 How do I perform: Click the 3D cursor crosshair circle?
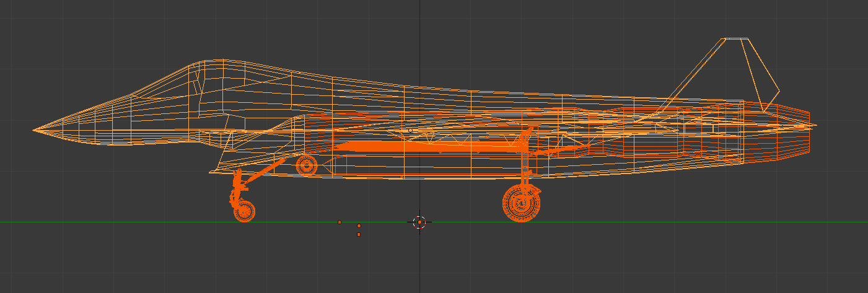point(419,222)
